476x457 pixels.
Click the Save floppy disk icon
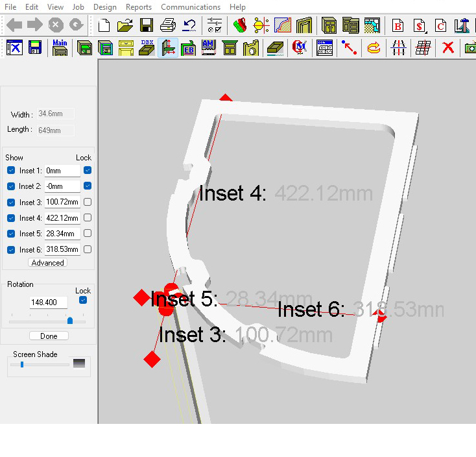pos(147,26)
